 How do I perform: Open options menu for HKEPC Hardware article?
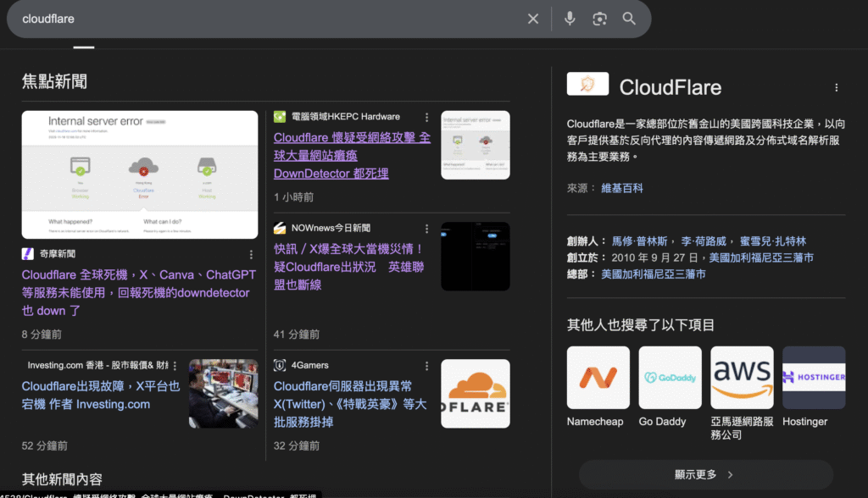(426, 117)
